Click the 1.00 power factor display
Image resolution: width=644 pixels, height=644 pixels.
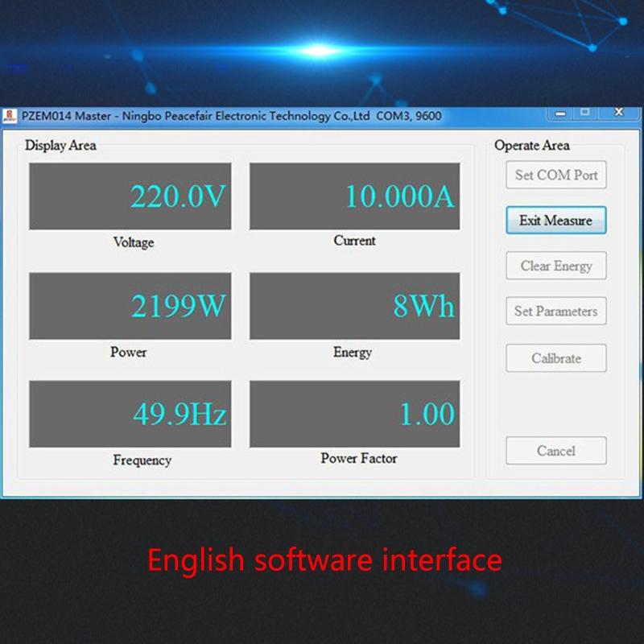click(x=354, y=415)
